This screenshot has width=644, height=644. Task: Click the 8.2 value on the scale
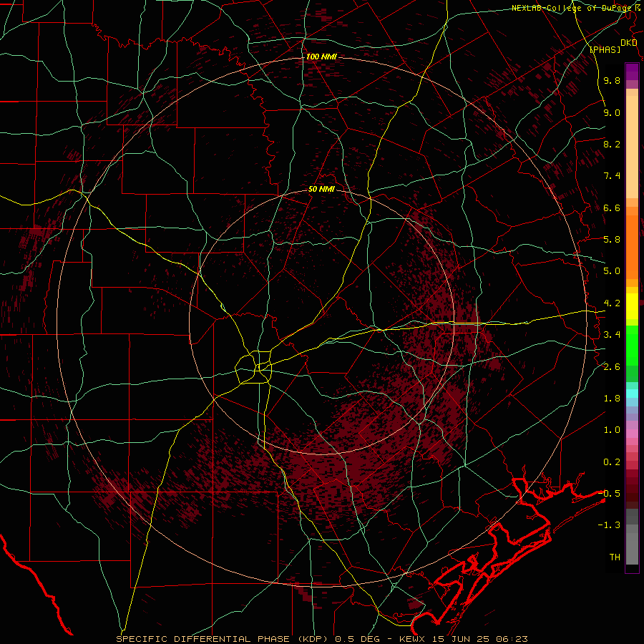(x=612, y=145)
